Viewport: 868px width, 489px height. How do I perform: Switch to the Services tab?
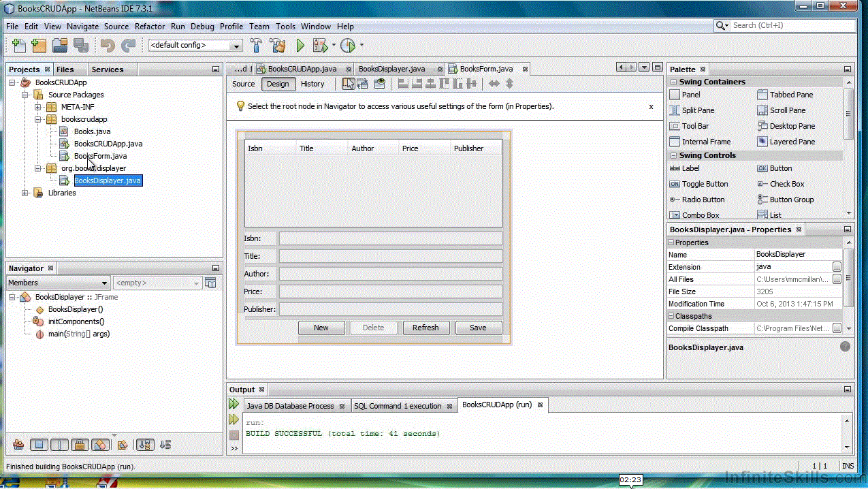108,69
